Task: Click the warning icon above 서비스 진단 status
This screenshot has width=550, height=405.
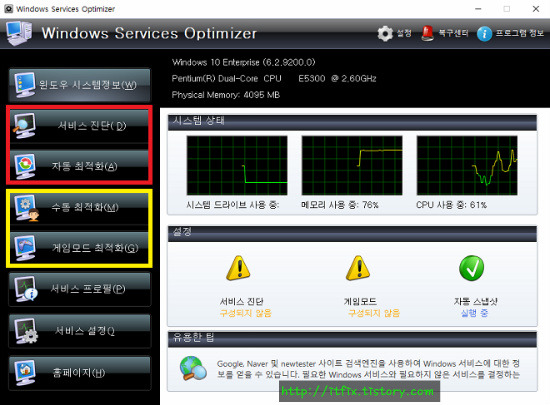Action: [x=239, y=268]
